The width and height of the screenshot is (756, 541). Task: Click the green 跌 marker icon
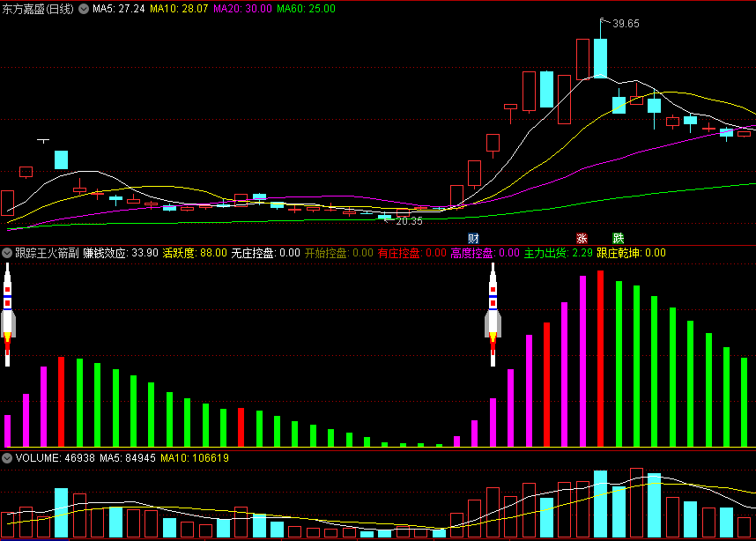tap(619, 238)
